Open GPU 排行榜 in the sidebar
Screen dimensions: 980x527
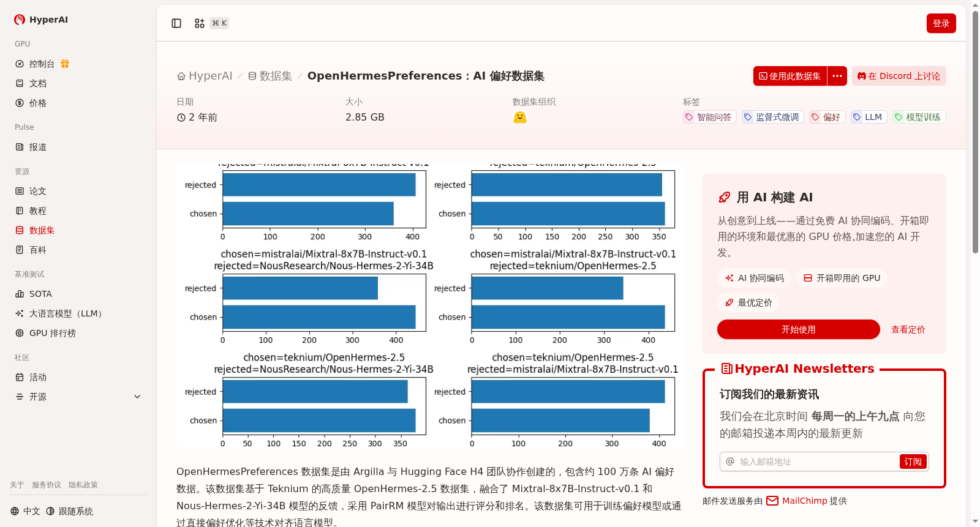coord(53,333)
